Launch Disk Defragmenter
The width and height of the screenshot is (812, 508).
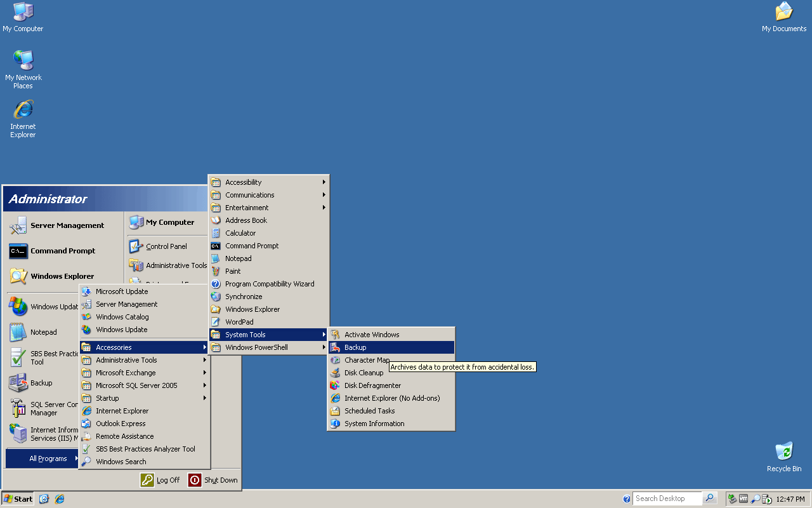(x=391, y=385)
